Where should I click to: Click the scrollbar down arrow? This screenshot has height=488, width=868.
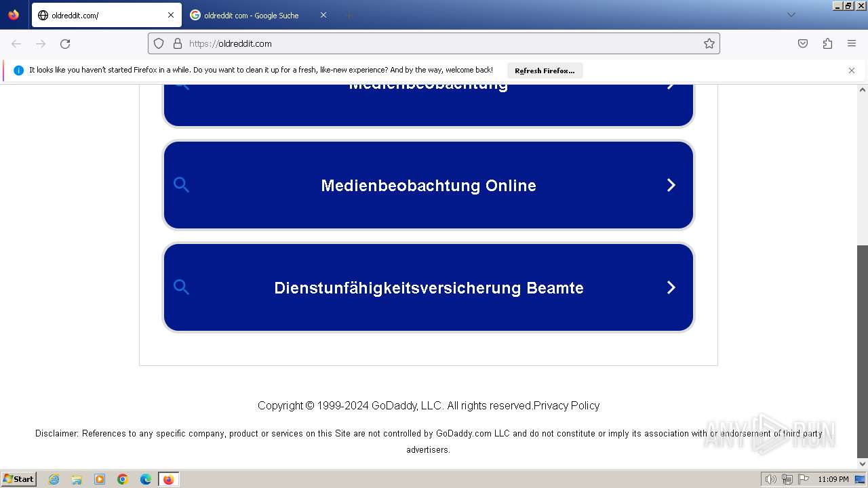[863, 464]
